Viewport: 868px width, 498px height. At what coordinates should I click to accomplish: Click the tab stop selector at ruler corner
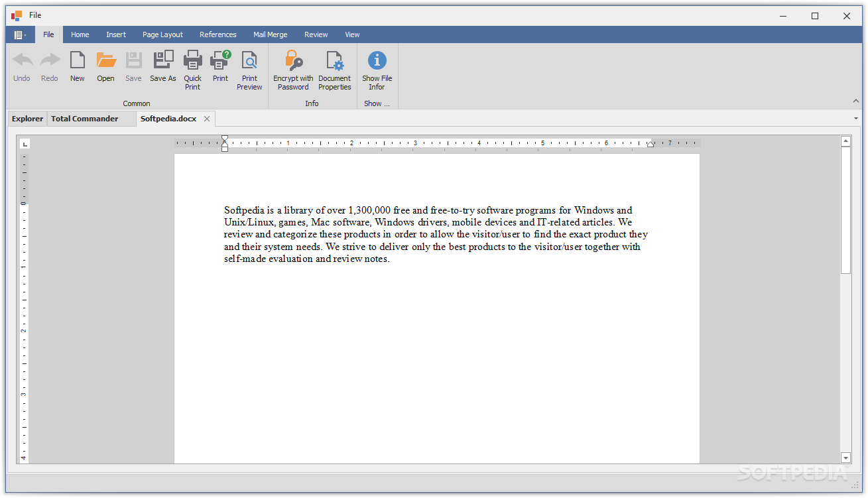(x=25, y=143)
